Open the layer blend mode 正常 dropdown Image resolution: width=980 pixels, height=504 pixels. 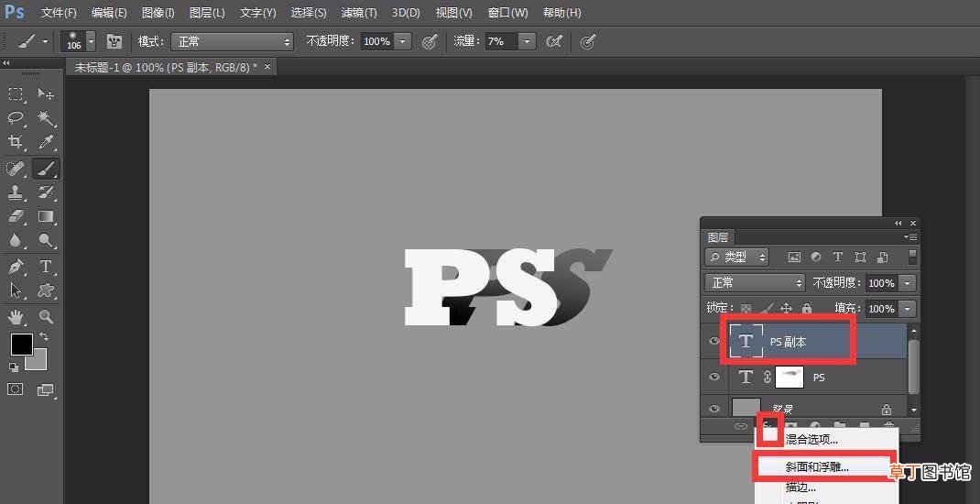tap(755, 282)
